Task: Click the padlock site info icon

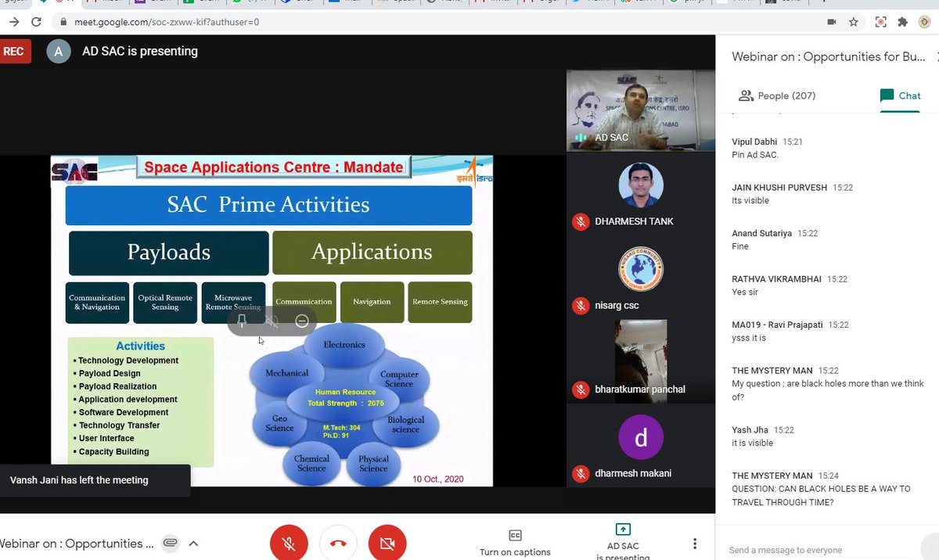Action: click(64, 22)
